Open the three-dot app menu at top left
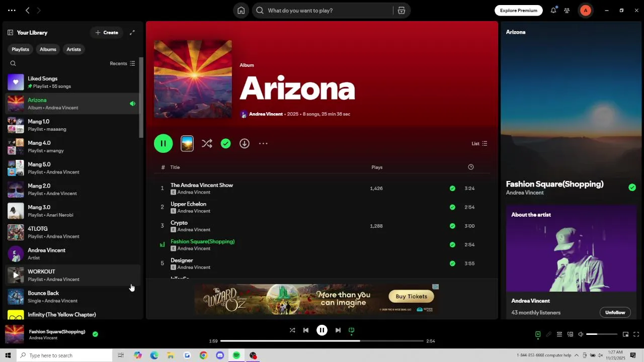644x362 pixels. click(x=12, y=11)
